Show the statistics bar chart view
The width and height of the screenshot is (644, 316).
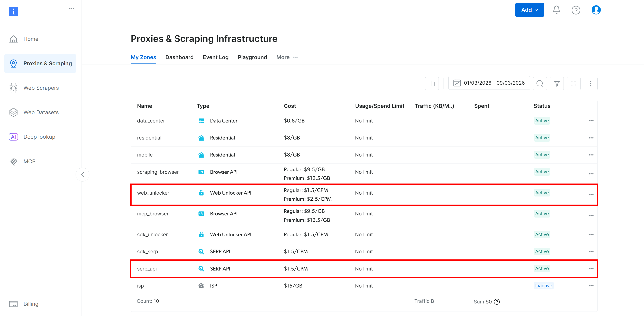pos(432,83)
